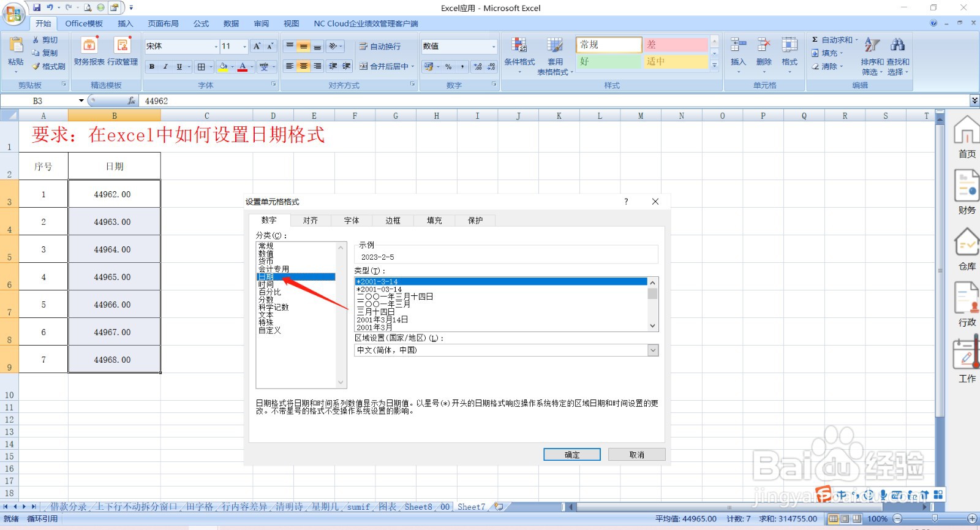Viewport: 980px width, 530px height.
Task: Open the 仓库 warehouse sidebar icon
Action: (967, 242)
